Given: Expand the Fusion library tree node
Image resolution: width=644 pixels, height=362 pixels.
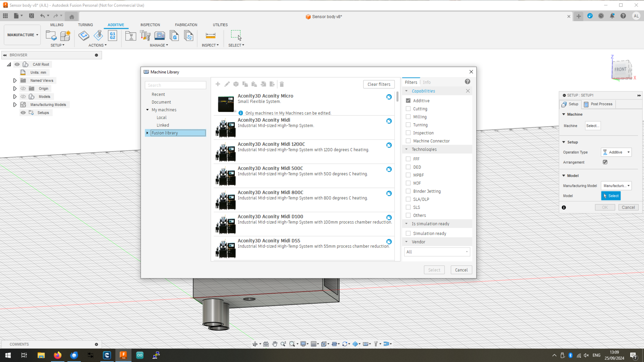Looking at the screenshot, I should (x=147, y=133).
